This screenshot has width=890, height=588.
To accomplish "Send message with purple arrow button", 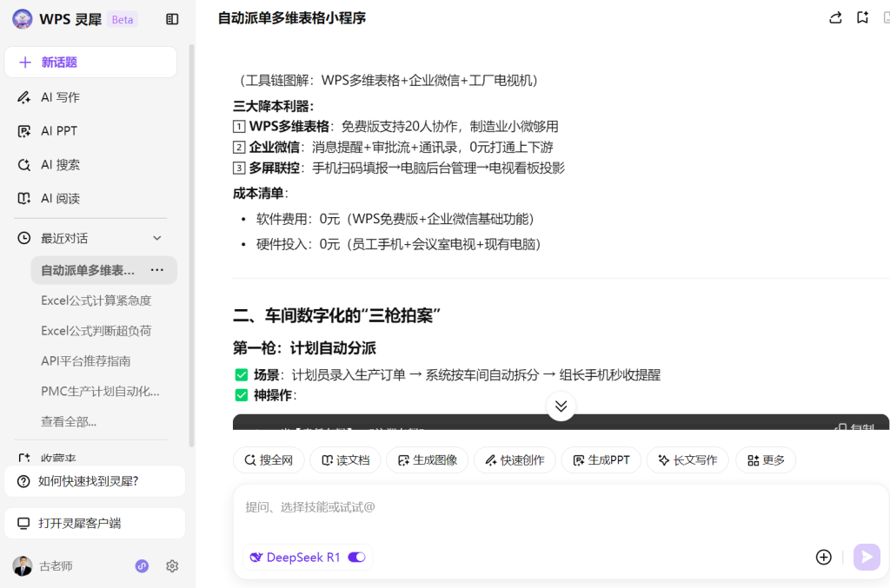I will (x=867, y=558).
